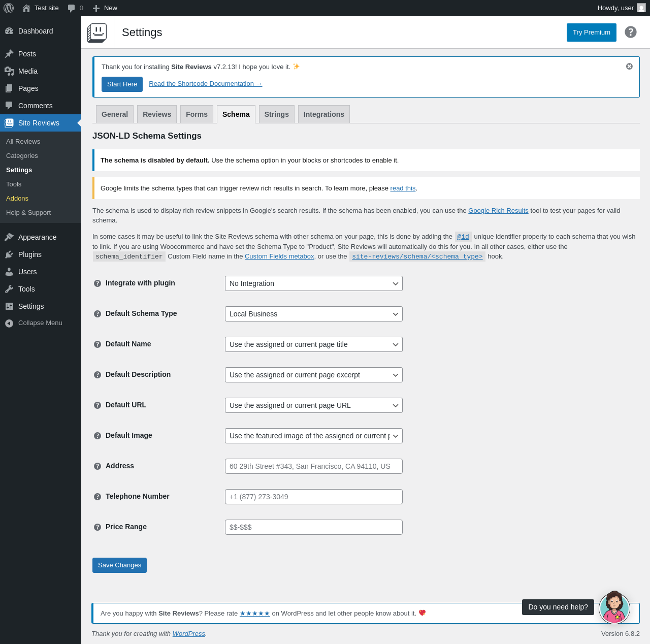Open the Custom Fields metabox link
The width and height of the screenshot is (650, 644).
coord(279,256)
